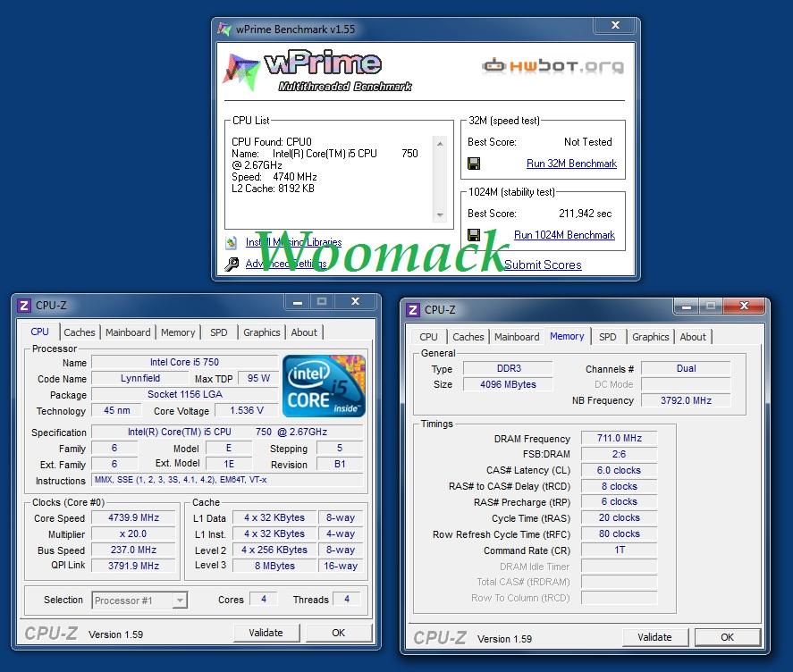Image resolution: width=793 pixels, height=672 pixels.
Task: Click Code Name field Lynnfield
Action: pos(140,378)
